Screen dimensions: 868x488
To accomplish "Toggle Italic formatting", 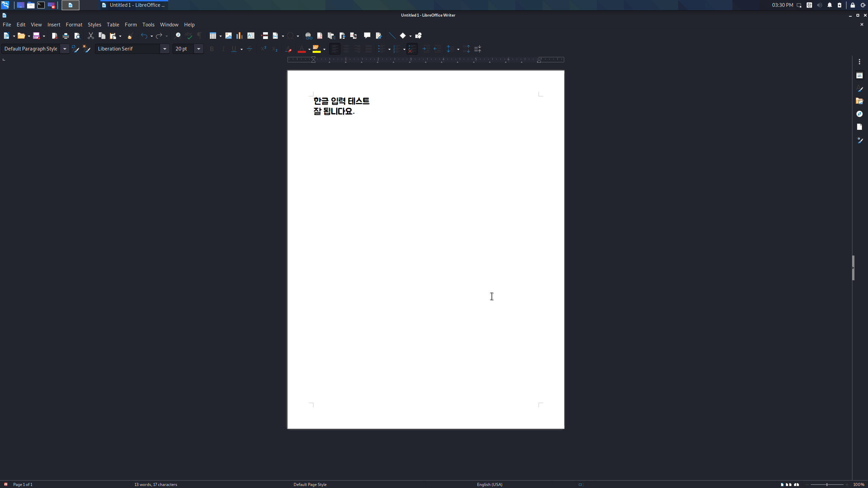I will tap(223, 49).
